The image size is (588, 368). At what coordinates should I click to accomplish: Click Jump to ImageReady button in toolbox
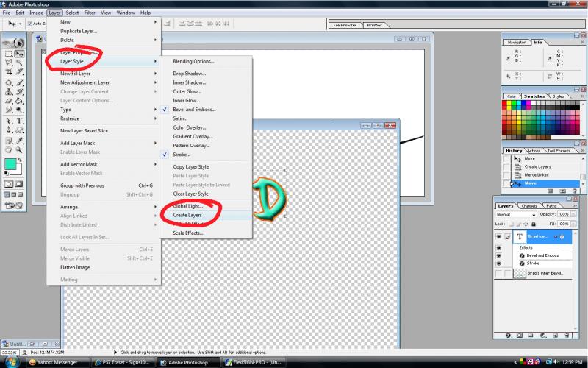(x=14, y=205)
